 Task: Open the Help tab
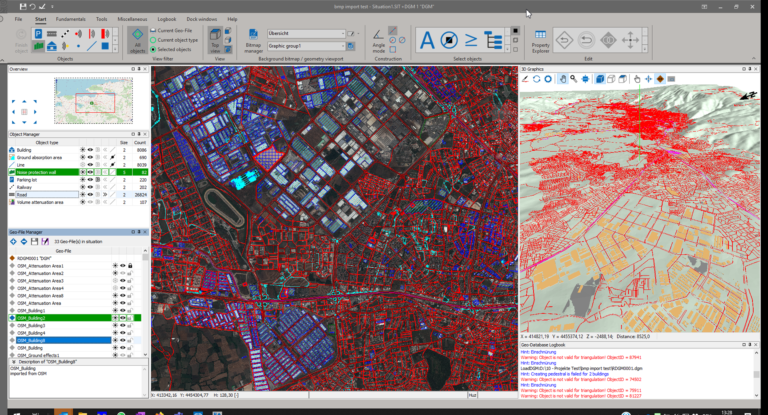click(232, 19)
